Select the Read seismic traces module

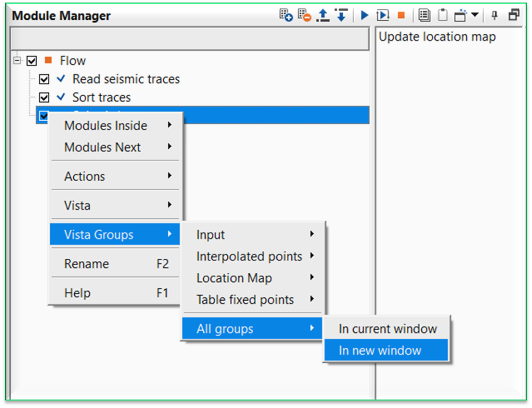pos(126,79)
